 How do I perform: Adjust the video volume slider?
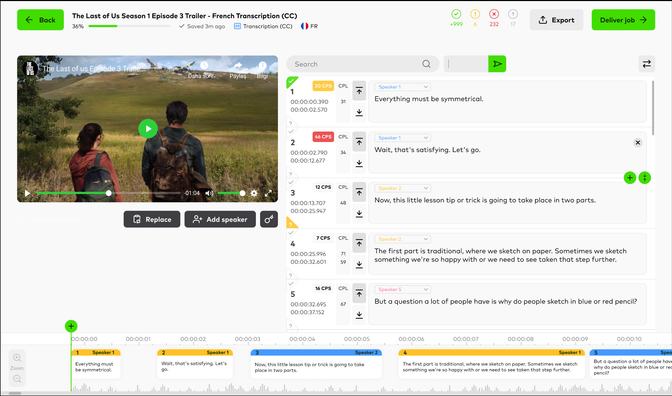[231, 193]
